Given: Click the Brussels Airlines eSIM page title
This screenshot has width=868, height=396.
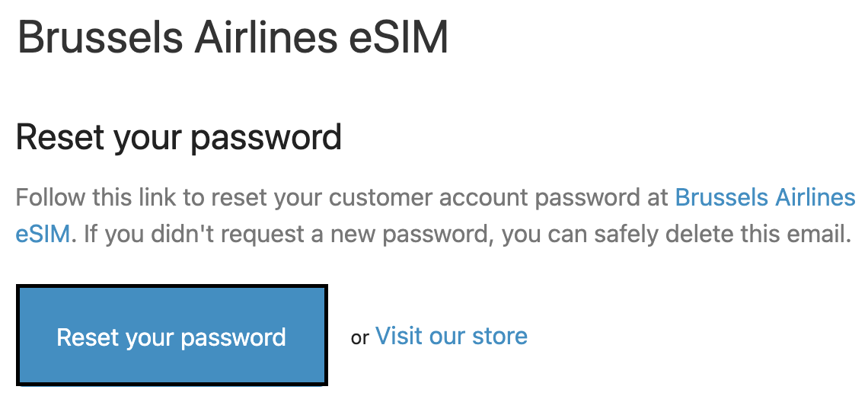Looking at the screenshot, I should click(x=232, y=38).
